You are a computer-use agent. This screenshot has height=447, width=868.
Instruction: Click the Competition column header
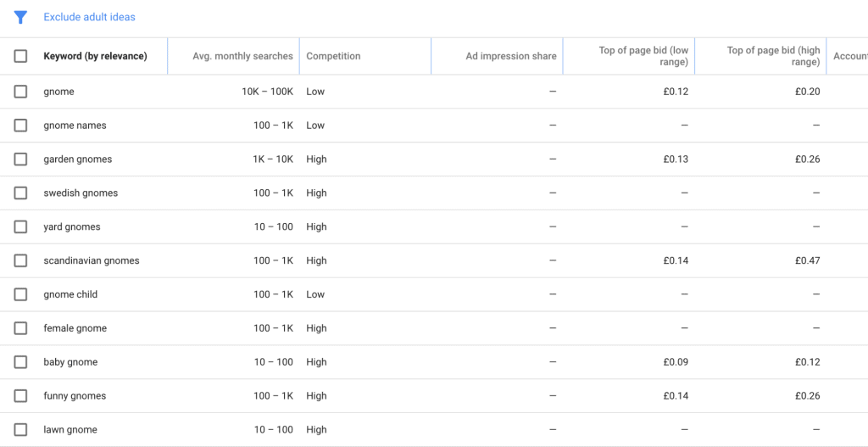click(333, 56)
